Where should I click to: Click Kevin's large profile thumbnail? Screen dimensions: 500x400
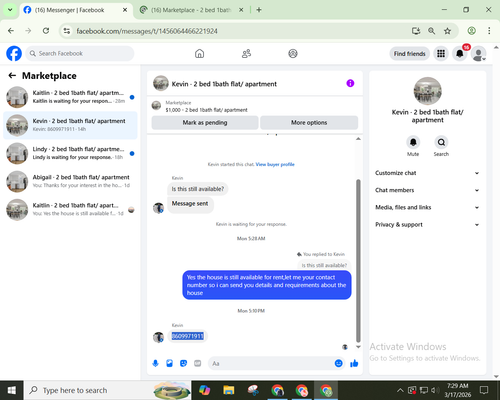pyautogui.click(x=427, y=91)
